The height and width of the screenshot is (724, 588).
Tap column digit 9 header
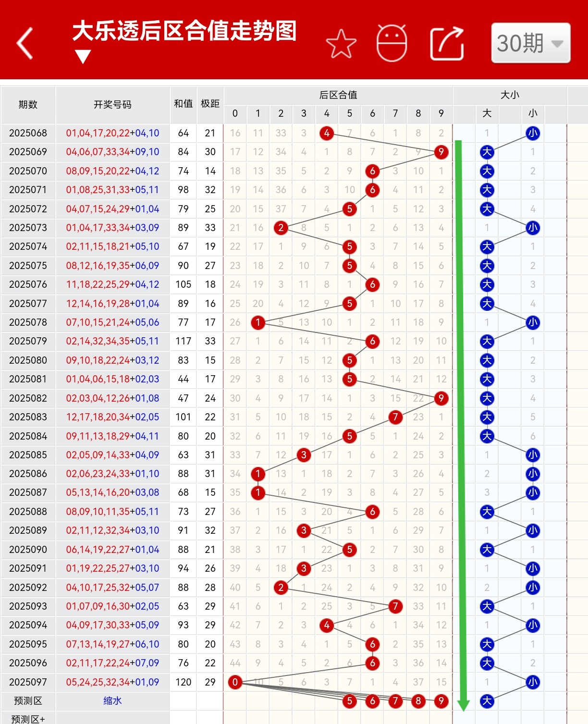point(441,113)
